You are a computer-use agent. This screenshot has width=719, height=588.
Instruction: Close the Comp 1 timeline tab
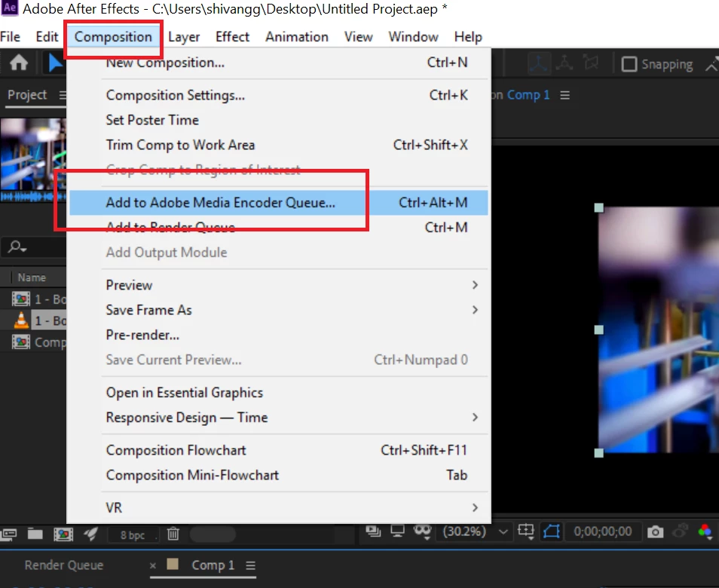point(153,565)
